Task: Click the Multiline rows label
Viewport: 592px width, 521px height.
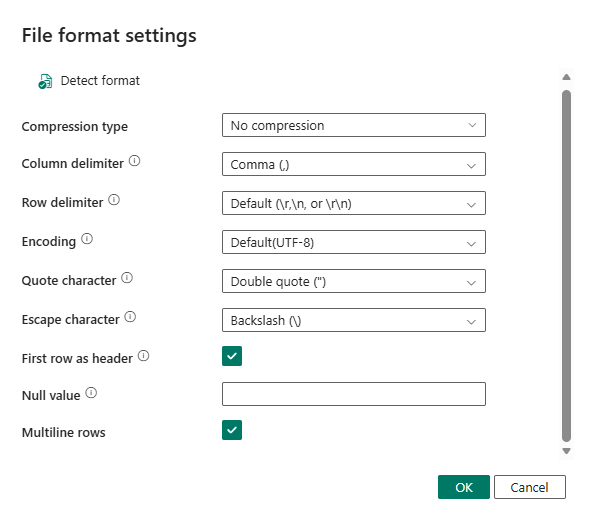Action: point(63,432)
